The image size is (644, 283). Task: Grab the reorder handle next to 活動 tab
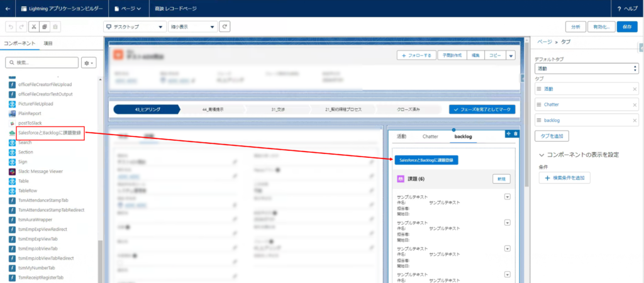coord(539,89)
